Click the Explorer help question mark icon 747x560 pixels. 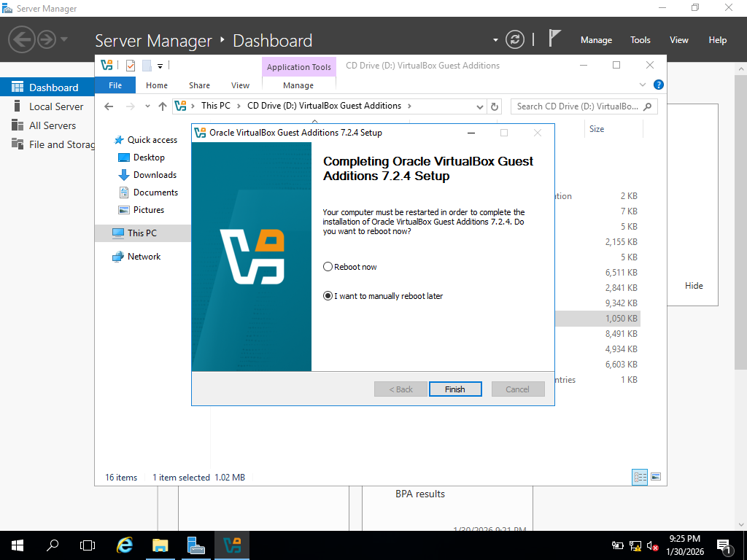pos(658,85)
